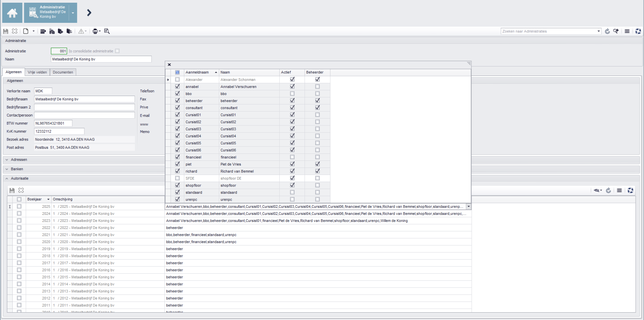Click the KvK nummer field 12332112
This screenshot has width=644, height=320.
tap(59, 131)
